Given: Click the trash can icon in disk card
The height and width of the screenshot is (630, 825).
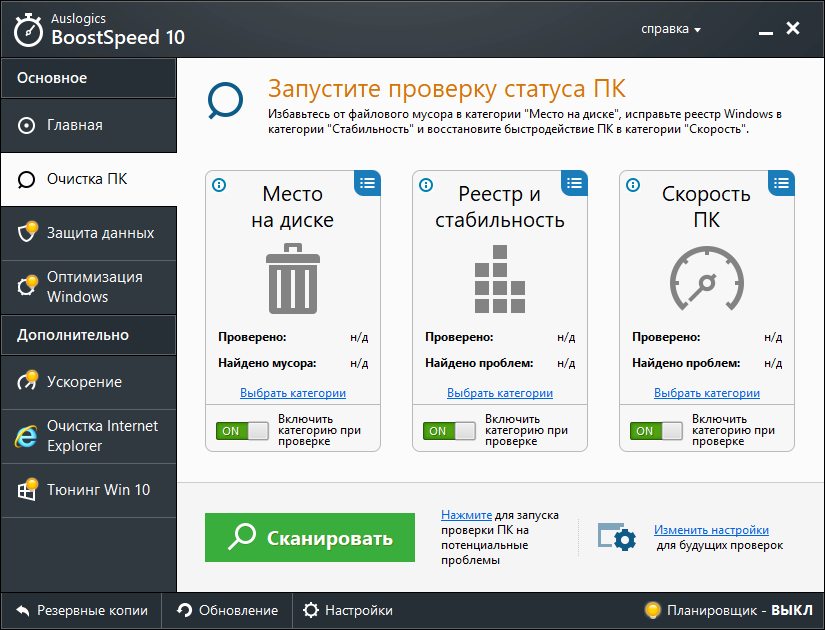Looking at the screenshot, I should click(x=293, y=278).
